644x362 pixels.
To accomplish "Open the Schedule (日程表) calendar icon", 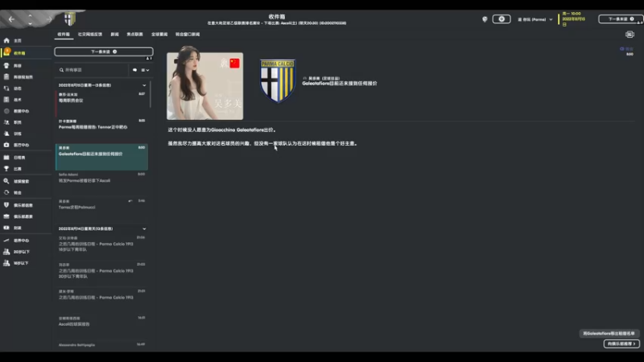I will [6, 157].
